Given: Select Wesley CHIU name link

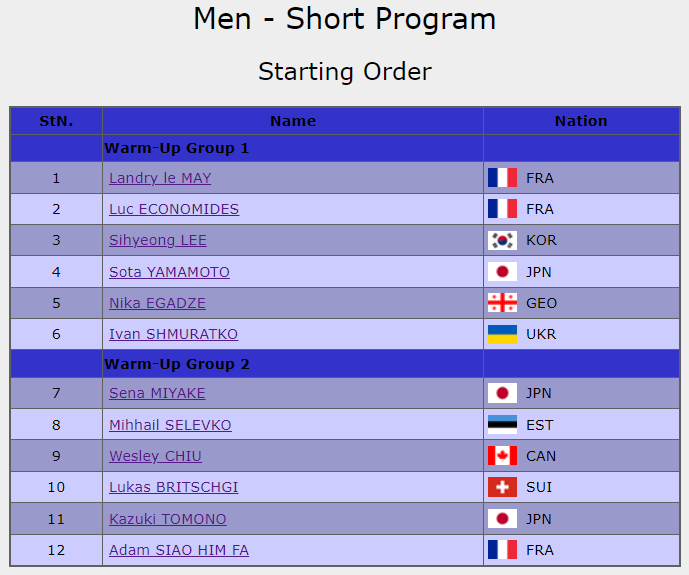Looking at the screenshot, I should (x=155, y=456).
